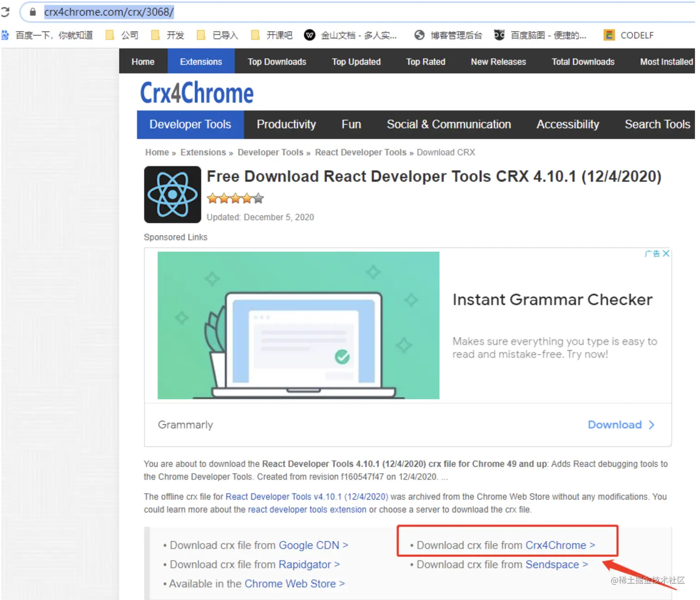Screen dimensions: 700x600
Task: Open Most Installed page
Action: 667,62
